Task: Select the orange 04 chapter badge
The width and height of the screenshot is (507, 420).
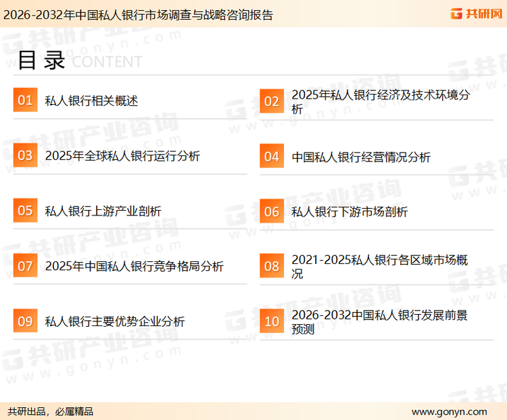Action: (272, 157)
